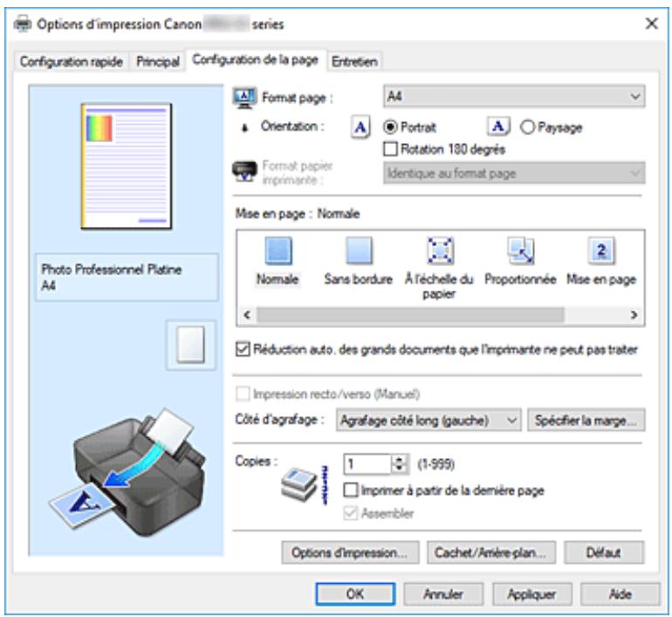Click the layout list right scroll arrow
The height and width of the screenshot is (617, 672).
[634, 315]
